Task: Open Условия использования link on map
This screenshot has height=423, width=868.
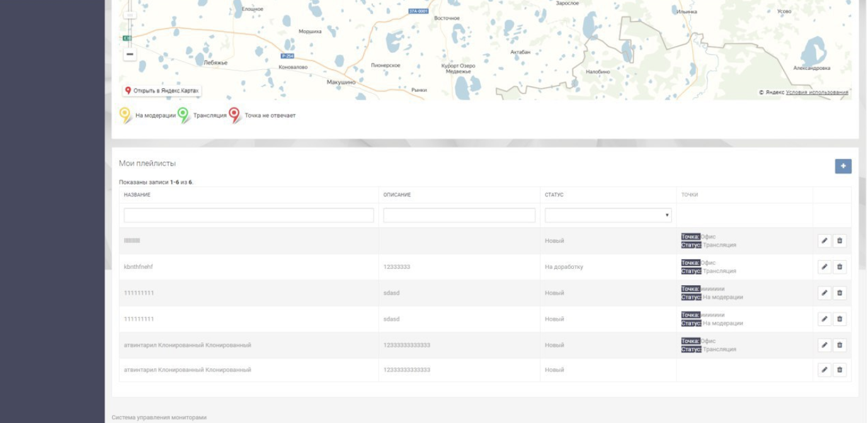Action: pyautogui.click(x=817, y=93)
